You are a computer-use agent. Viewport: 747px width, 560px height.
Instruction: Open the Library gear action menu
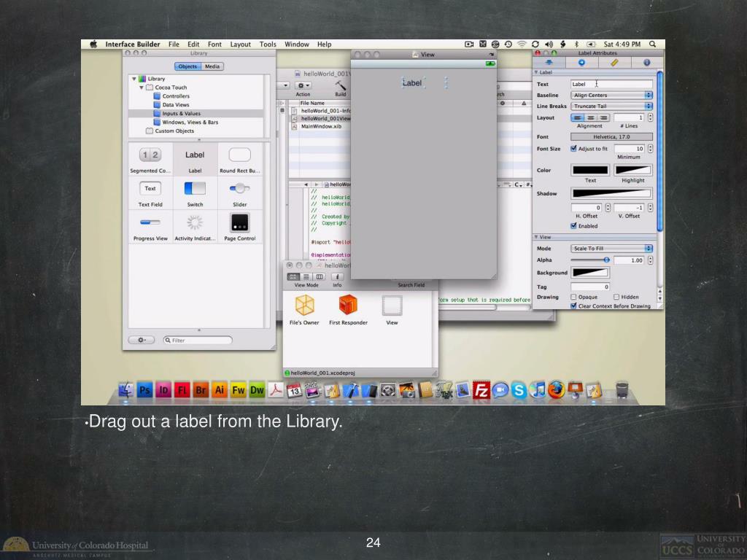(x=142, y=340)
